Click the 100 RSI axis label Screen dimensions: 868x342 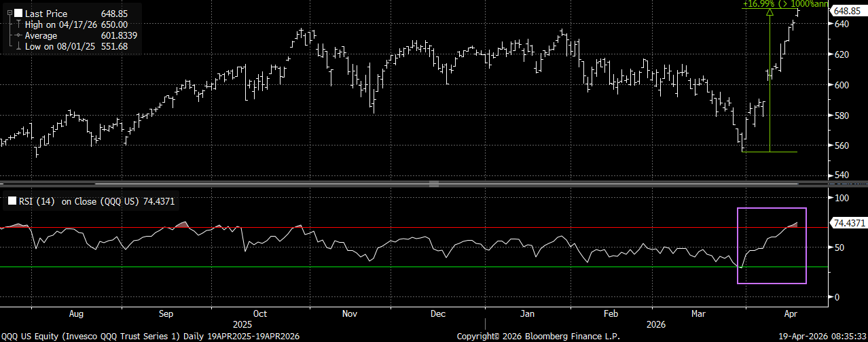(840, 198)
